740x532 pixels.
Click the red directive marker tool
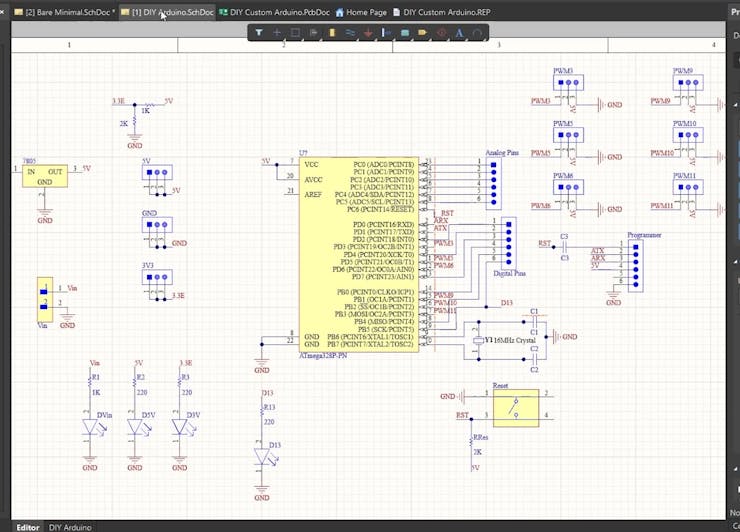point(441,33)
